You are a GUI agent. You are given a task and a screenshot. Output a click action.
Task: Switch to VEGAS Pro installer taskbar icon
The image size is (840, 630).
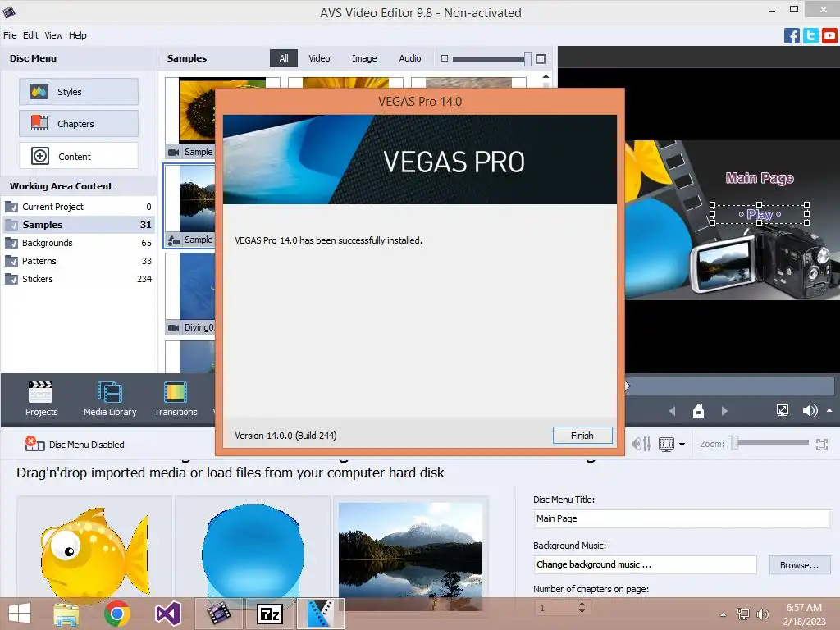pos(321,614)
